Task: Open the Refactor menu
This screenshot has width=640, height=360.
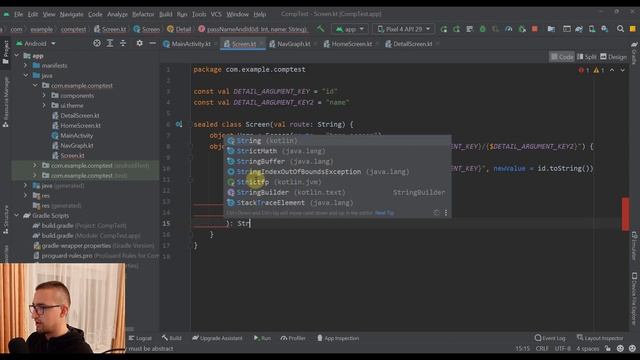Action: (x=143, y=14)
